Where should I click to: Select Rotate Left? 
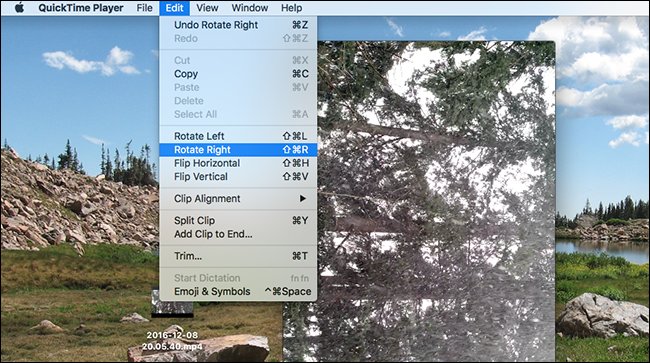pos(238,136)
